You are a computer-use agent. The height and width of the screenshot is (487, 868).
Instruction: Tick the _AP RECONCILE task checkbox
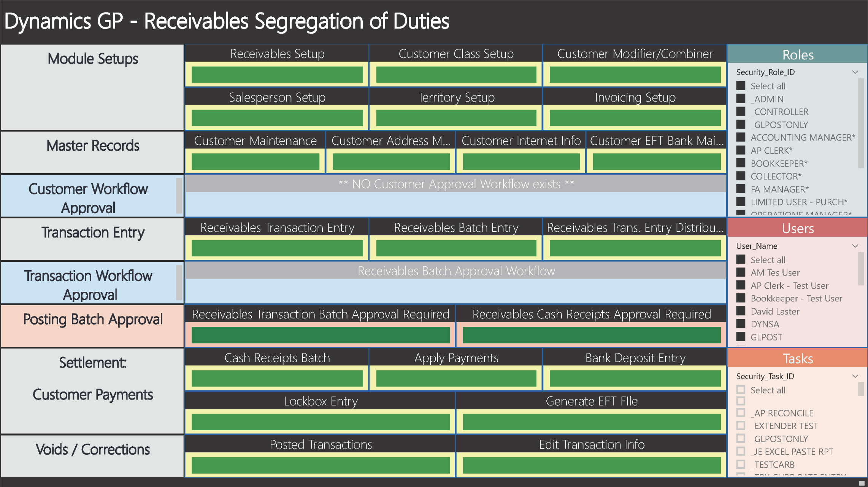(x=741, y=413)
